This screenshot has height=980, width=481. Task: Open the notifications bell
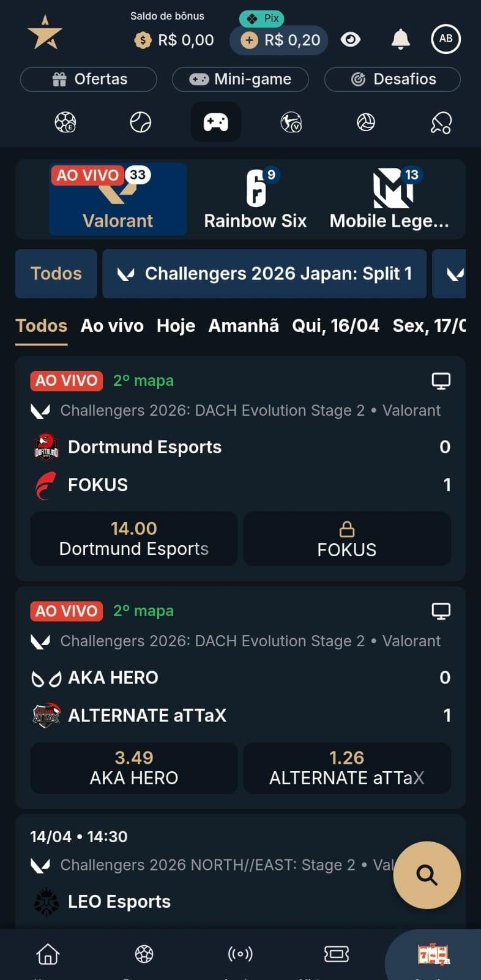tap(400, 39)
